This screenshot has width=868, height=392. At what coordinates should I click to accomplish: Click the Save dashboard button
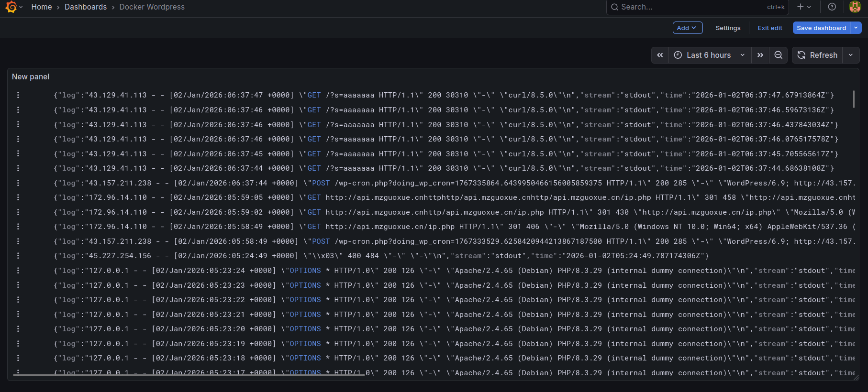[821, 28]
